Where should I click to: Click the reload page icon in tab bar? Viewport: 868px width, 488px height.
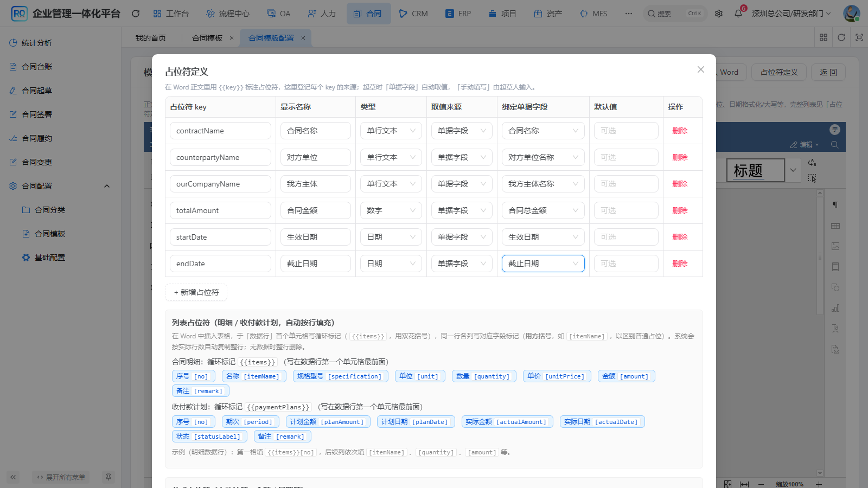841,37
